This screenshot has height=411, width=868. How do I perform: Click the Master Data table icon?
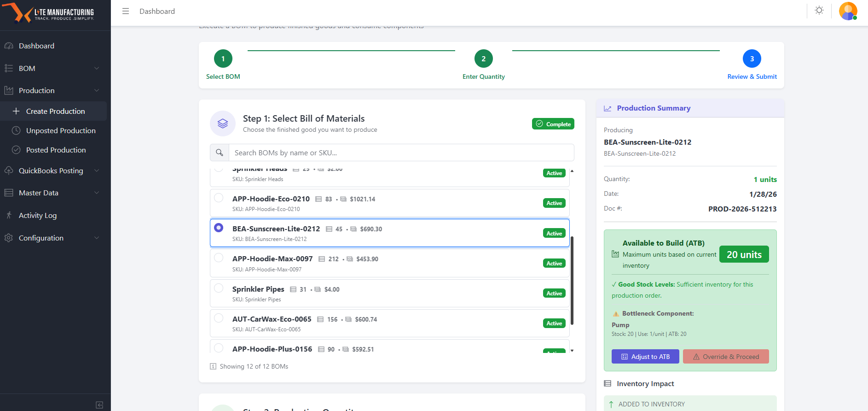pos(9,193)
